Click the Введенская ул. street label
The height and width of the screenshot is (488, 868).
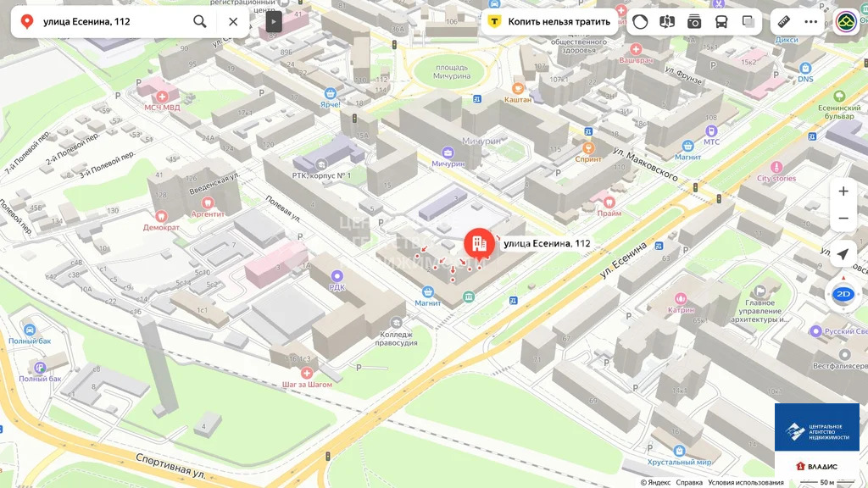pyautogui.click(x=214, y=183)
